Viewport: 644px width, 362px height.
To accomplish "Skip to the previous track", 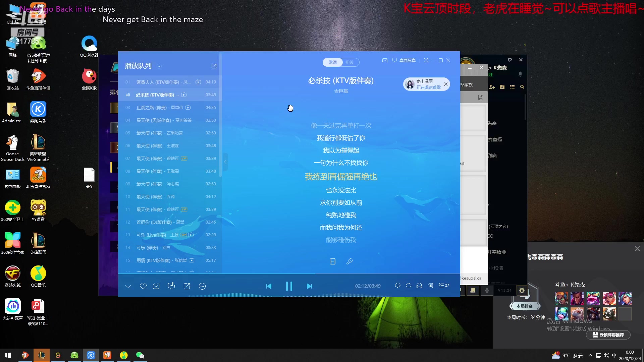I will 269,286.
